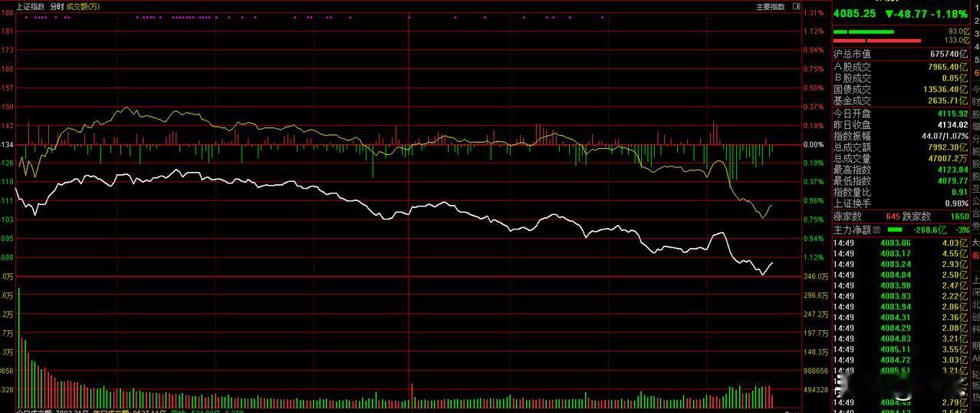Click the tick row priced 4083.24
Viewport: 980px width, 413px height.
(902, 264)
